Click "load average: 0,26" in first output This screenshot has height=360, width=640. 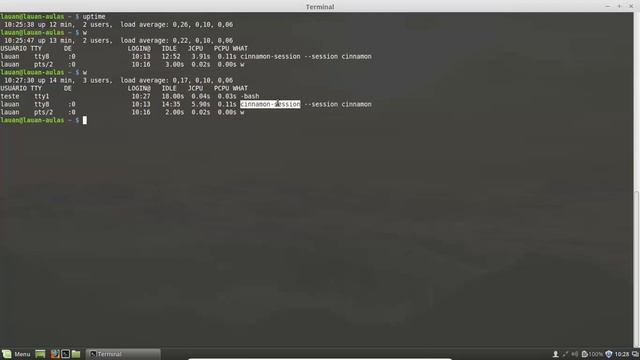tap(155, 24)
